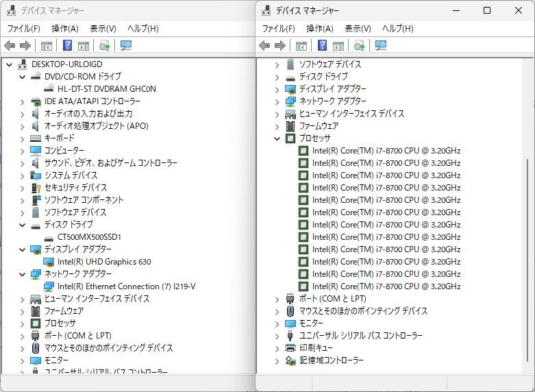535x392 pixels.
Task: Click blue Help icon in right window toolbar
Action: pos(323,45)
